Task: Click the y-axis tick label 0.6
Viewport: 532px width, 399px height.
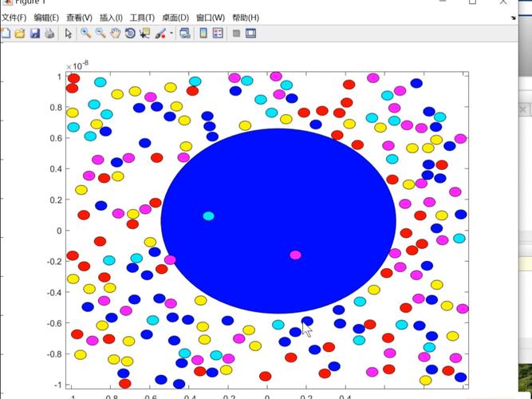Action: 57,138
